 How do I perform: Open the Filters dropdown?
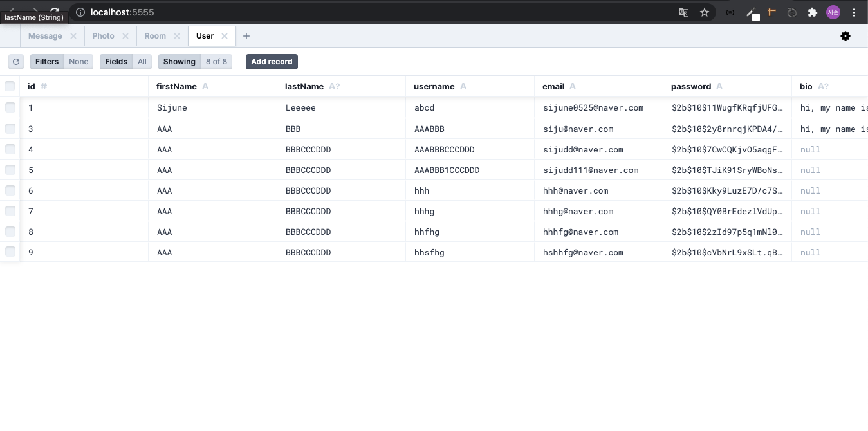[x=62, y=62]
